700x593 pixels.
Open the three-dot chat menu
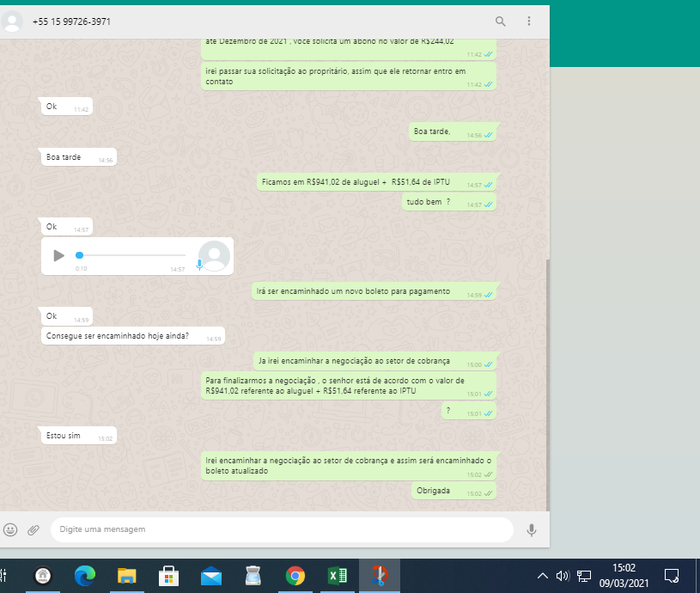529,21
